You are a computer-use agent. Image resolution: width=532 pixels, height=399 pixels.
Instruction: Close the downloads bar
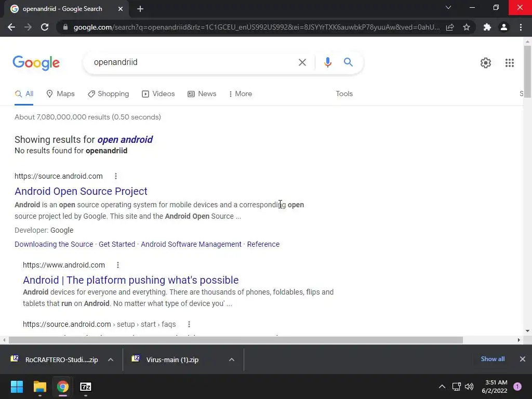coord(523,359)
